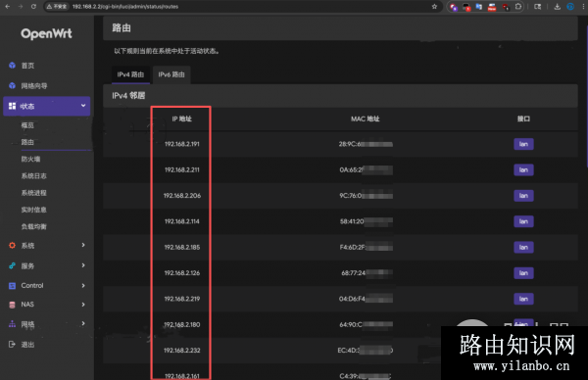Click the browser forward arrow
This screenshot has width=588, height=380.
[x=21, y=7]
